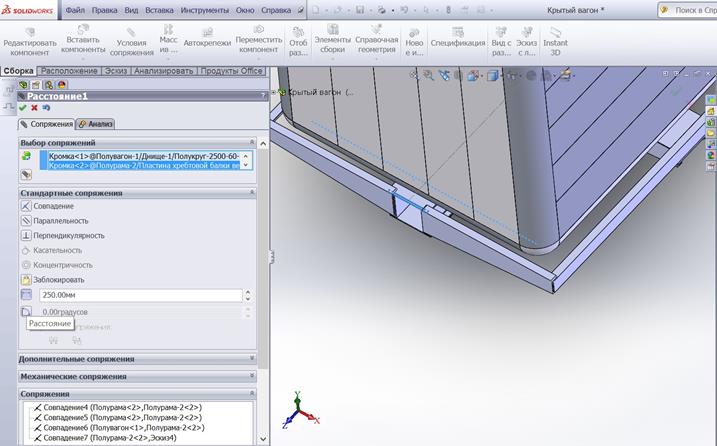Choose the Параллельность mate icon
Viewport: 717px width, 446px height.
(x=27, y=221)
